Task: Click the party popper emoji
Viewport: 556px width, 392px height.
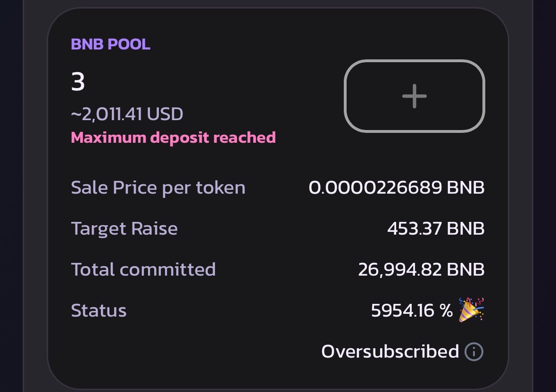Action: [x=471, y=310]
